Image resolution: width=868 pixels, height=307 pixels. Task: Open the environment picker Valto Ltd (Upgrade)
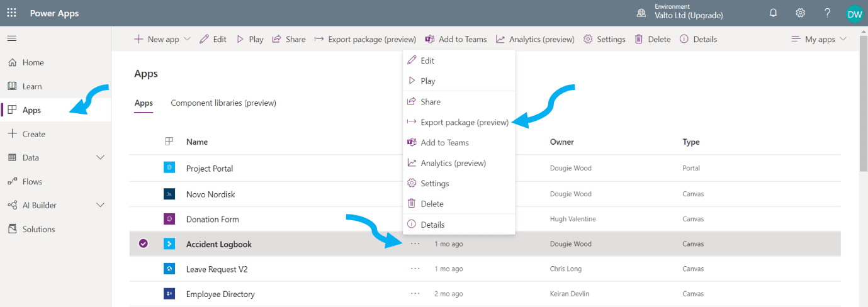(x=680, y=13)
